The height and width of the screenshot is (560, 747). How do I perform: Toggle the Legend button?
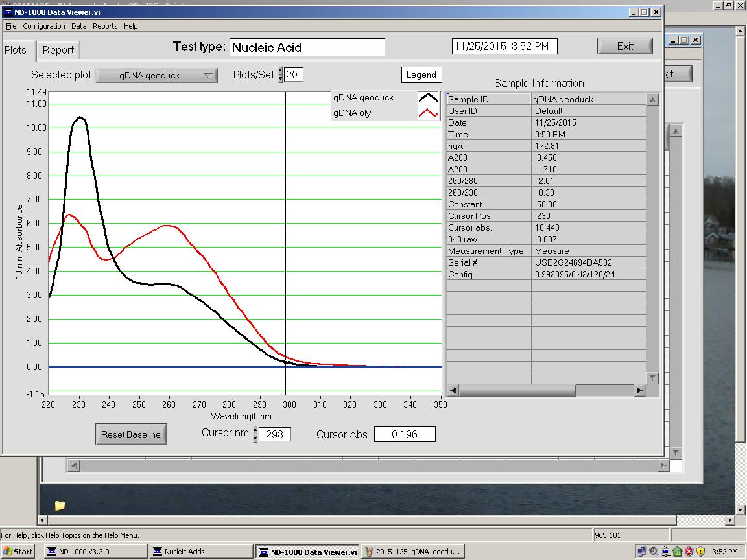pyautogui.click(x=421, y=75)
